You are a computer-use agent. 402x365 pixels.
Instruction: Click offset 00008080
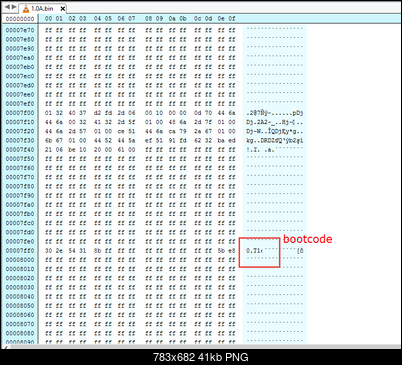click(20, 333)
